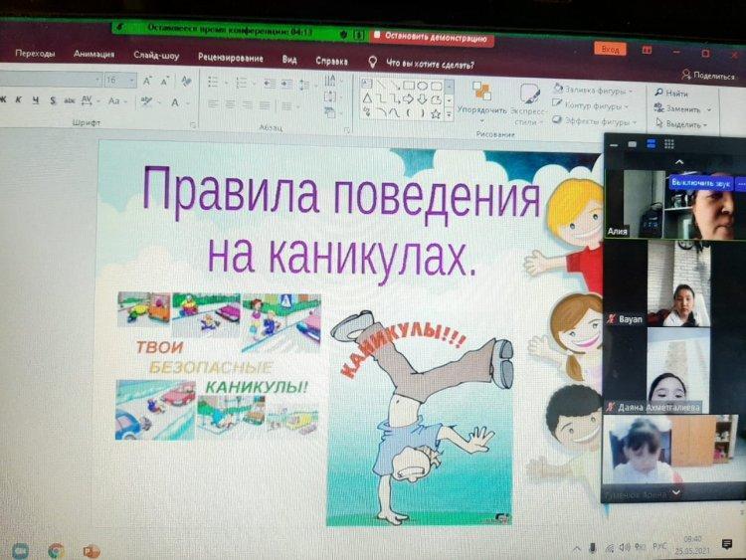The width and height of the screenshot is (746, 560).
Task: Open PowerPoint icon in the taskbar
Action: click(x=92, y=551)
